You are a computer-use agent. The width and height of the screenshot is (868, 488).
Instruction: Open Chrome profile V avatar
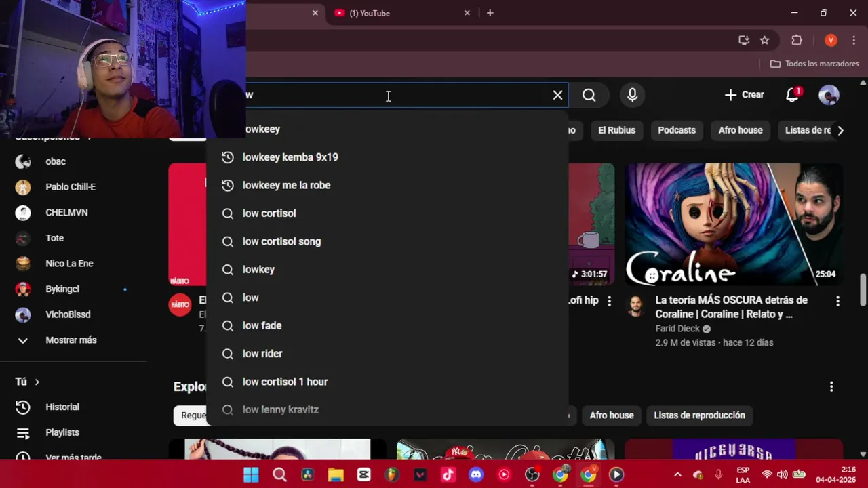click(x=831, y=40)
